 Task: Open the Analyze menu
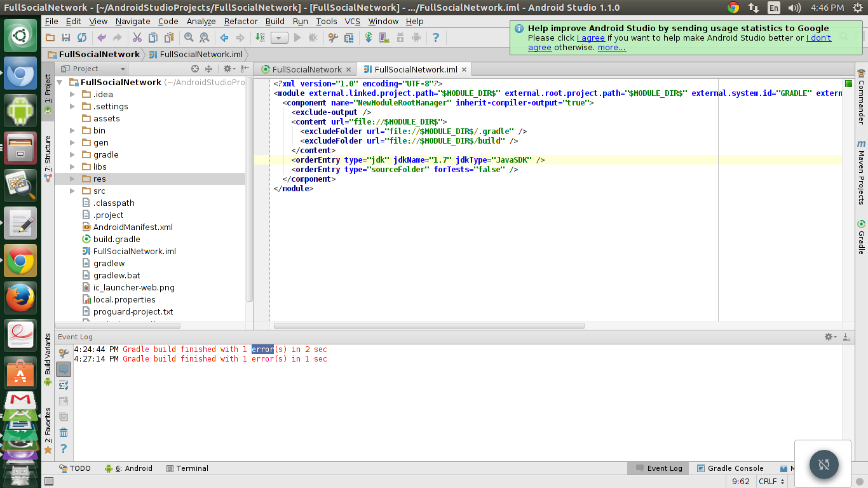[x=201, y=21]
